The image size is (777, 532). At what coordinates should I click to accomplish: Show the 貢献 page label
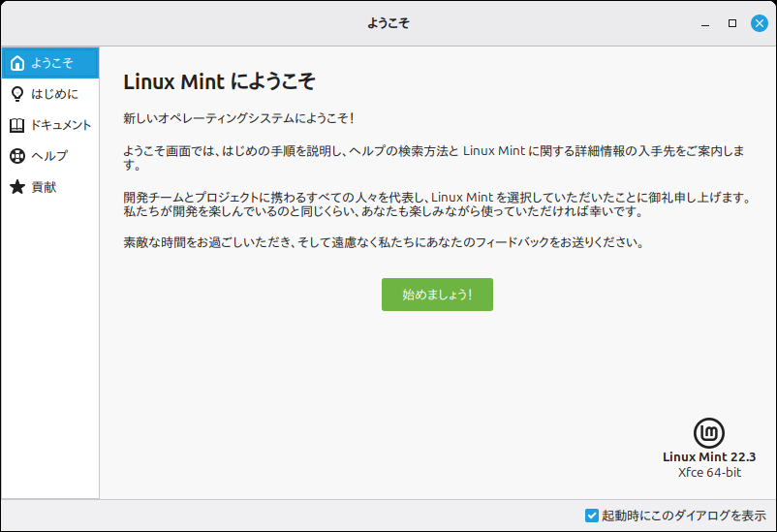point(44,187)
